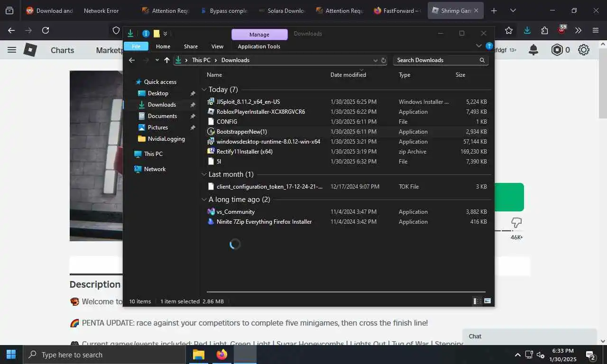
Task: Open the address bar history dropdown
Action: point(376,60)
